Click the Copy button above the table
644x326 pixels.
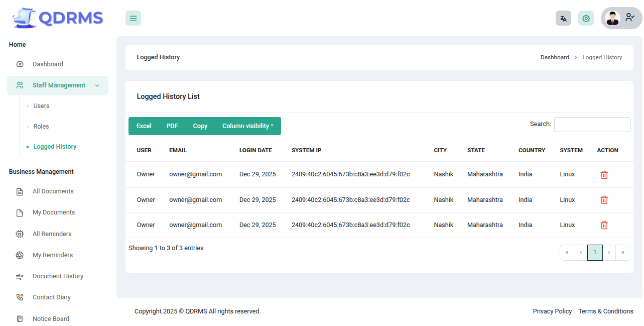[200, 126]
